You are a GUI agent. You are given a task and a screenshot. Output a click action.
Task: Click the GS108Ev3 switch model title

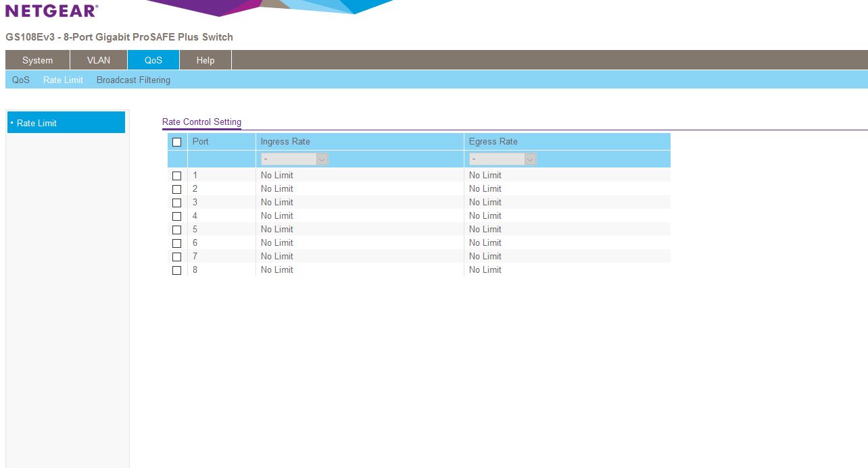[x=119, y=37]
